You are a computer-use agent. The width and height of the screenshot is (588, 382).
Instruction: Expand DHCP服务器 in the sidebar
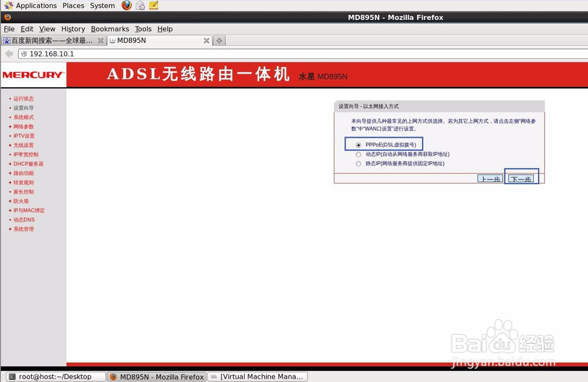28,164
